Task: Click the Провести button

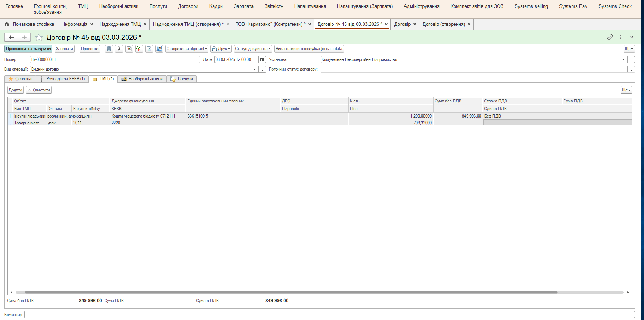Action: (90, 49)
